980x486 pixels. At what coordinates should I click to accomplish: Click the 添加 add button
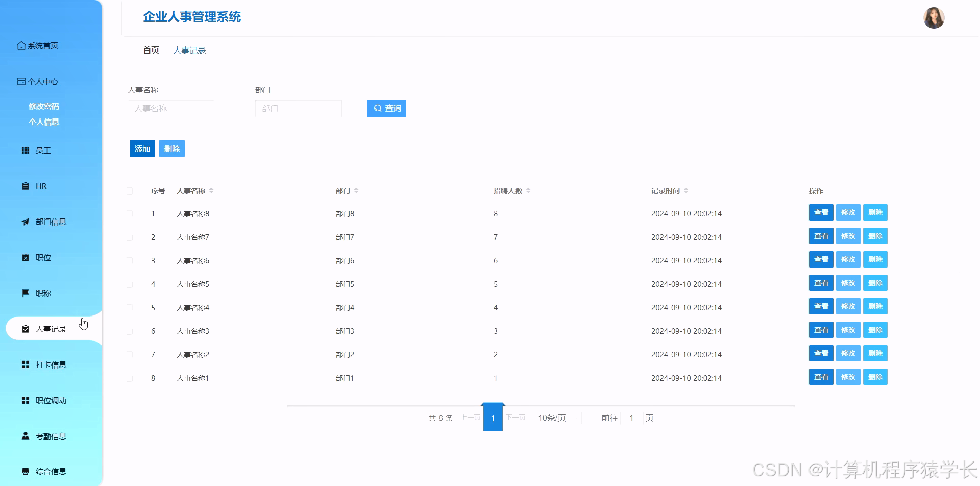point(142,149)
